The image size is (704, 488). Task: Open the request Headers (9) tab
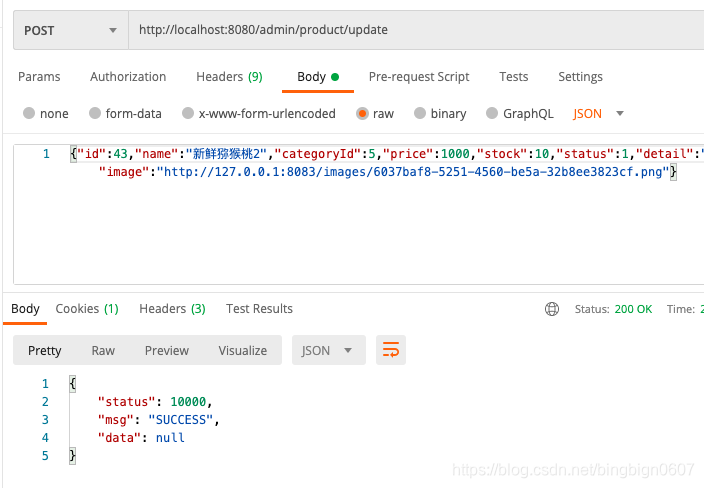pyautogui.click(x=229, y=77)
